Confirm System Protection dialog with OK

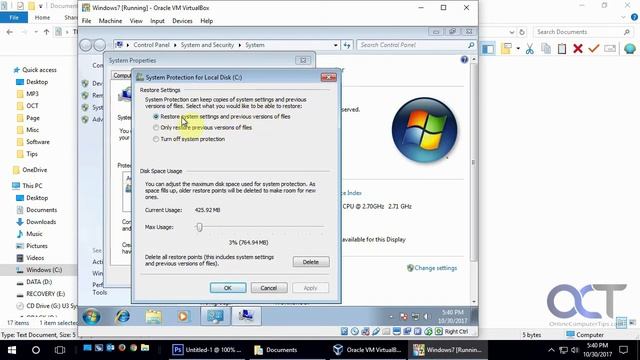[228, 288]
